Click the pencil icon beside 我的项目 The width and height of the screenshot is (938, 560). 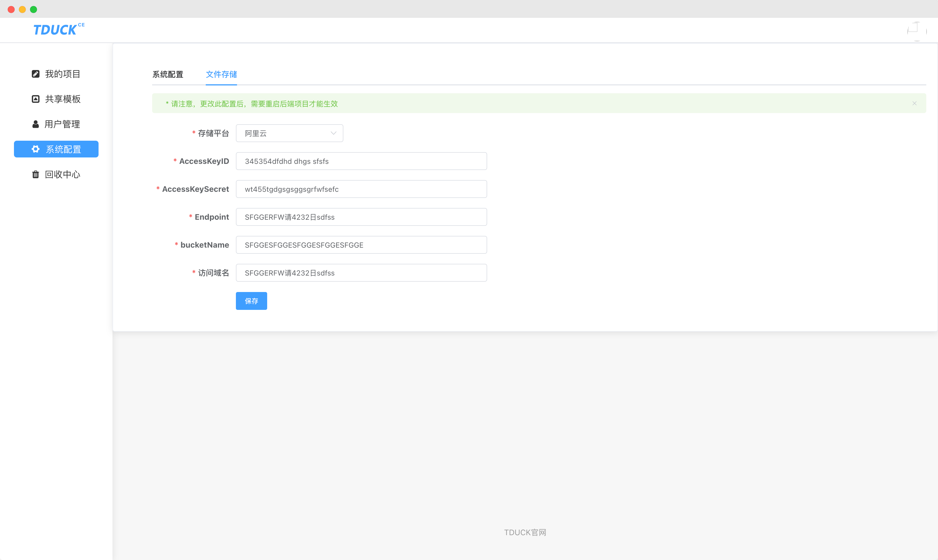click(35, 74)
